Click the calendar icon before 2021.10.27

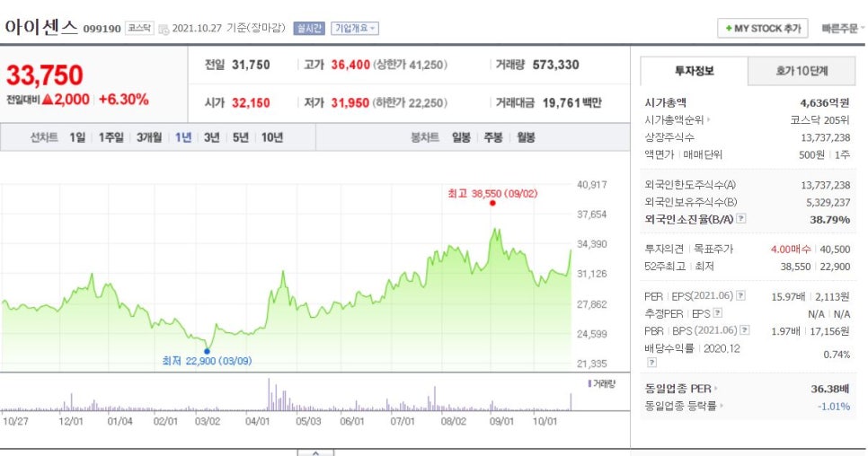[164, 30]
